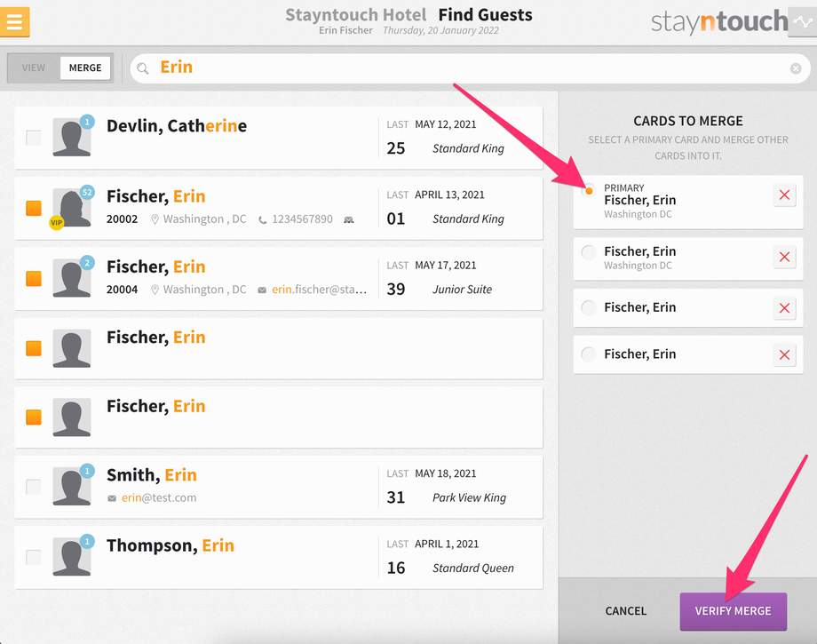Screen dimensions: 817x644
Task: Click the VIP badge on Fischer 20002
Action: pos(56,222)
